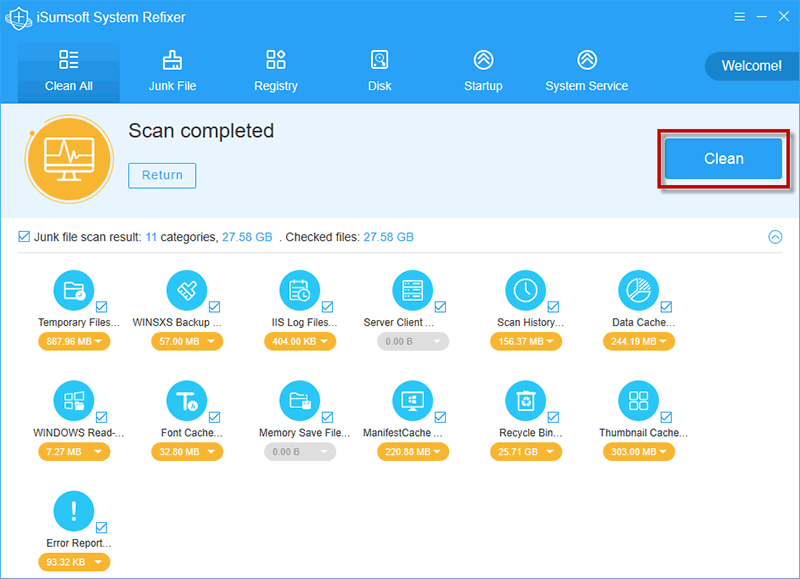This screenshot has width=800, height=579.
Task: Click the iSumsoft shield logo icon
Action: (x=18, y=18)
